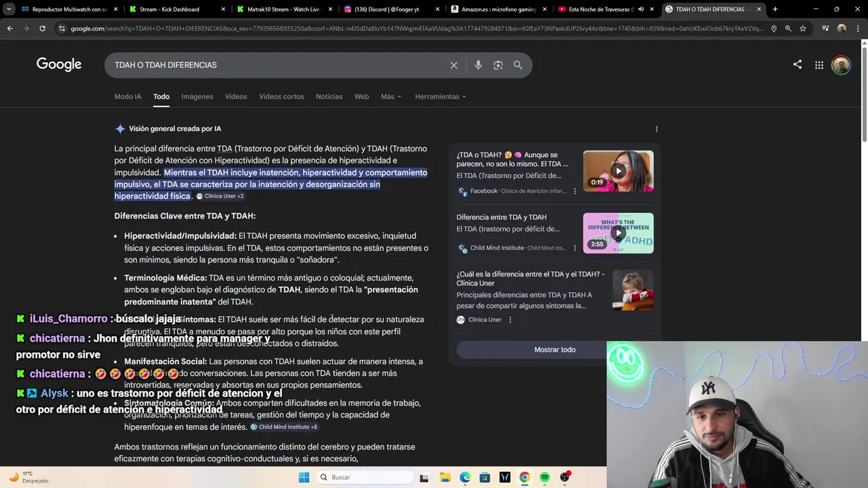Click the page vertical scrollbar
The width and height of the screenshot is (868, 488).
click(x=864, y=95)
